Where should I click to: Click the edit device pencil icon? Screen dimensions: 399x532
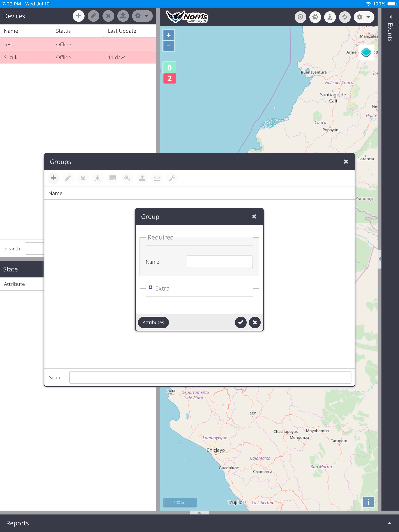93,16
